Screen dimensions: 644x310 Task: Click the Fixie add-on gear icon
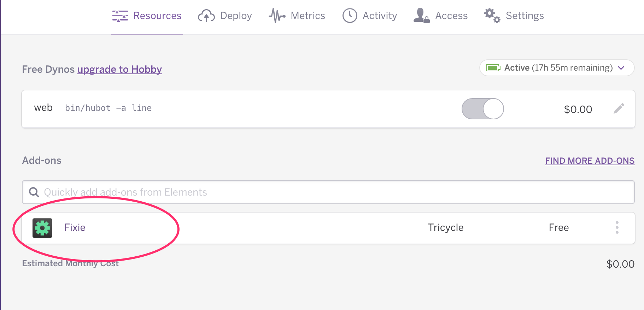(42, 228)
